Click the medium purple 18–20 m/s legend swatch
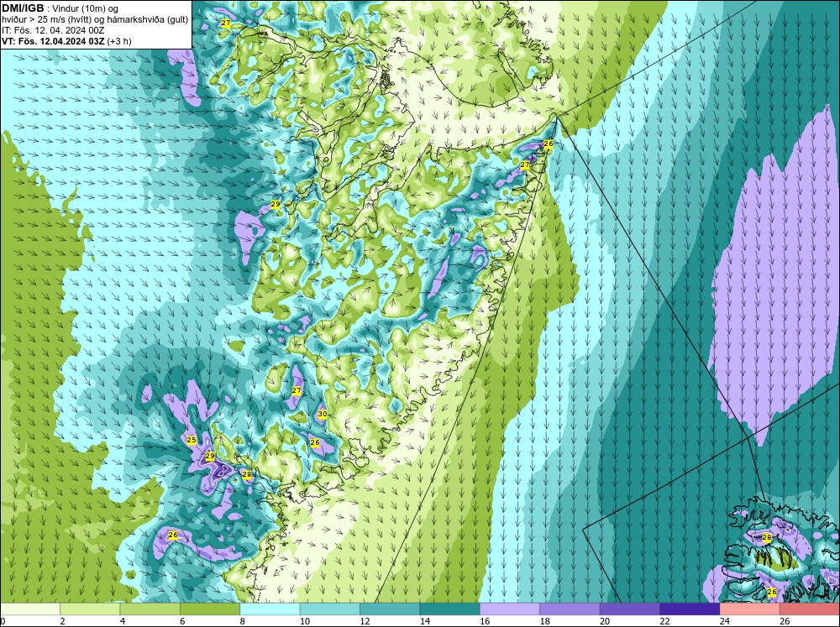 (x=570, y=609)
